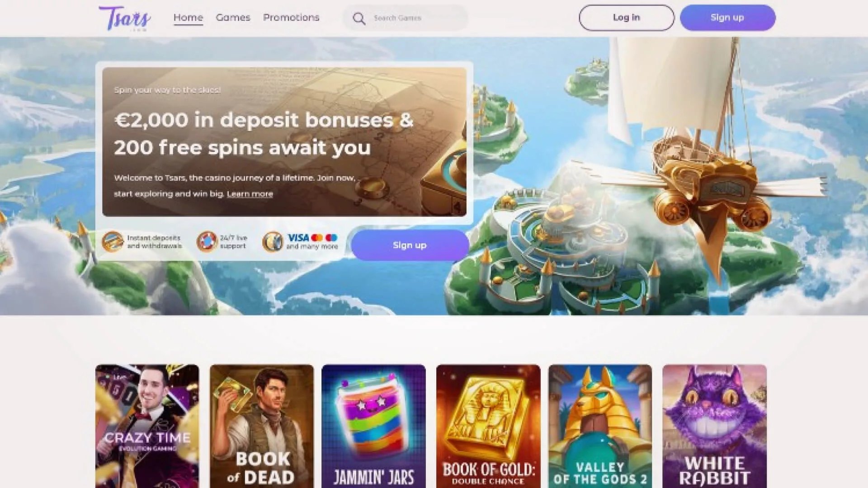Open the Home menu item
868x488 pixels.
click(188, 18)
